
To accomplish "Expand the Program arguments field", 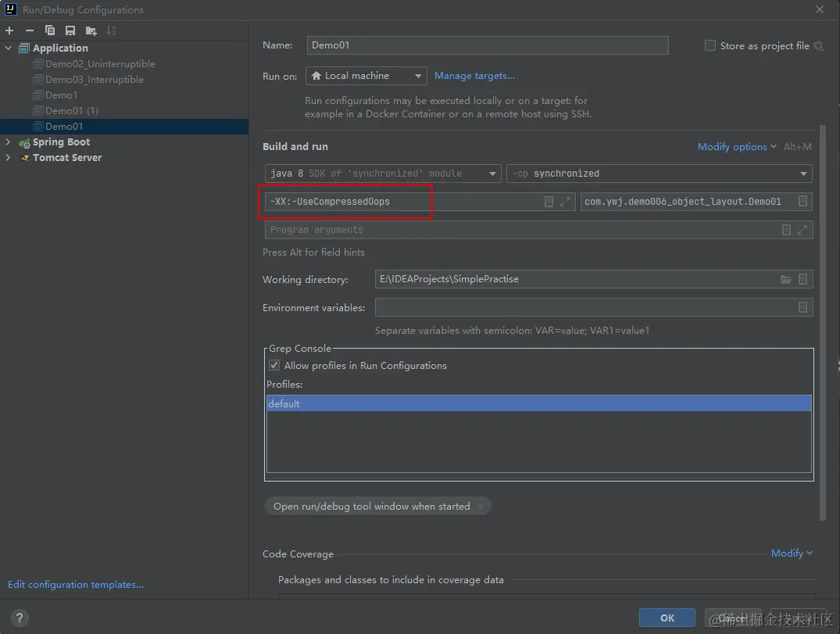I will point(802,230).
